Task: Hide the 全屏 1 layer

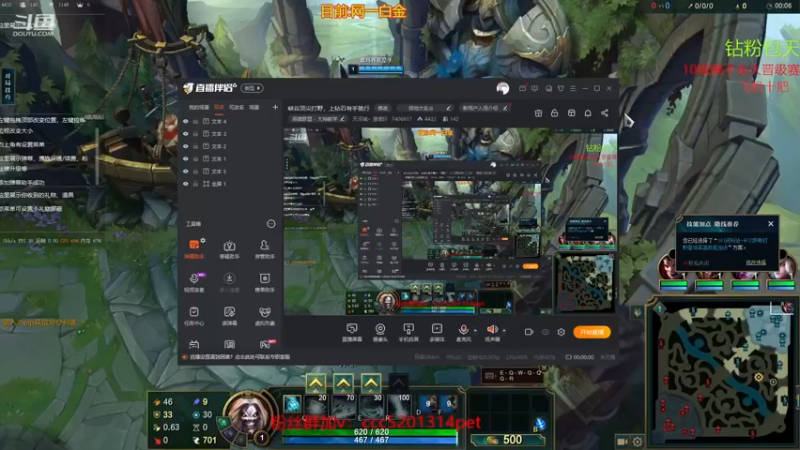Action: [x=186, y=184]
